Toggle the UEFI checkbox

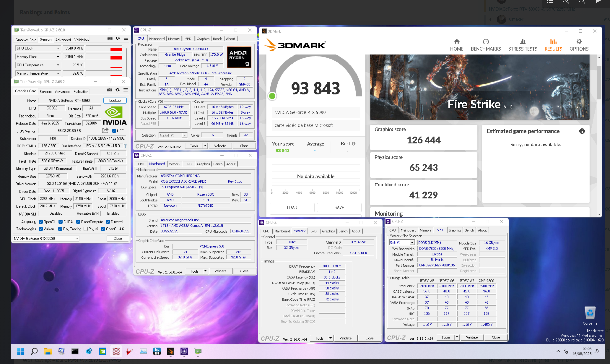114,131
